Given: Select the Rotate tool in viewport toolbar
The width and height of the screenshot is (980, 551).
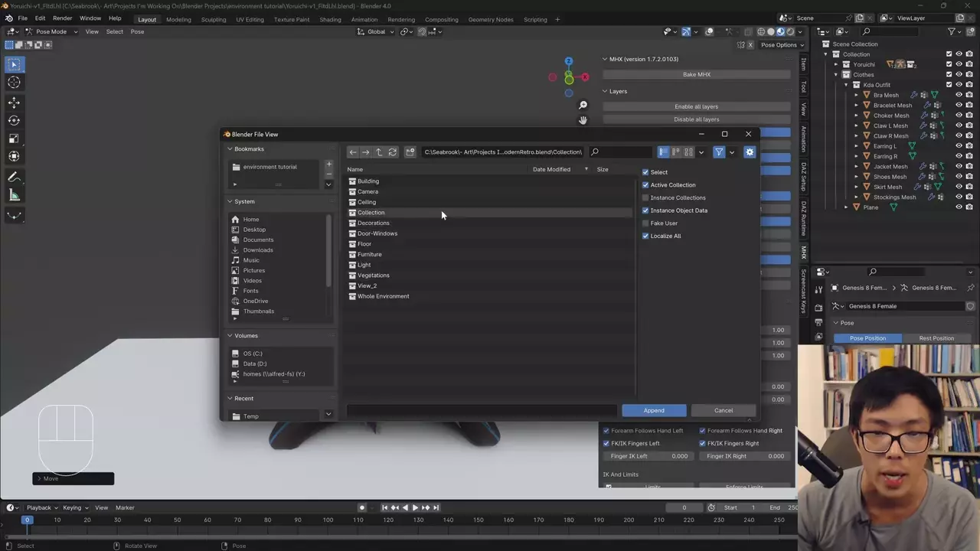Looking at the screenshot, I should (14, 120).
